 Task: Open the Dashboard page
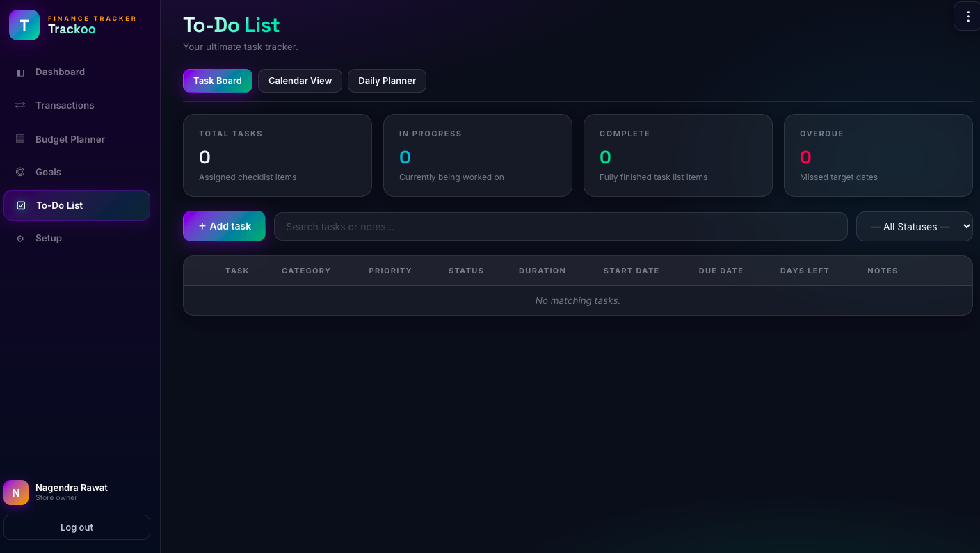click(x=77, y=72)
